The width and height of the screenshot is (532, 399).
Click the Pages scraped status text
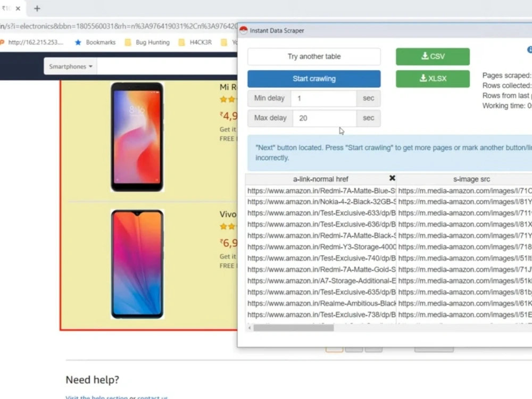tap(507, 76)
